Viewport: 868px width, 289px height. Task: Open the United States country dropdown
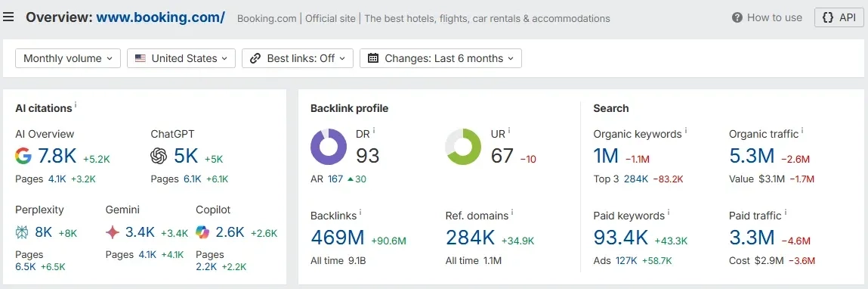(x=181, y=58)
